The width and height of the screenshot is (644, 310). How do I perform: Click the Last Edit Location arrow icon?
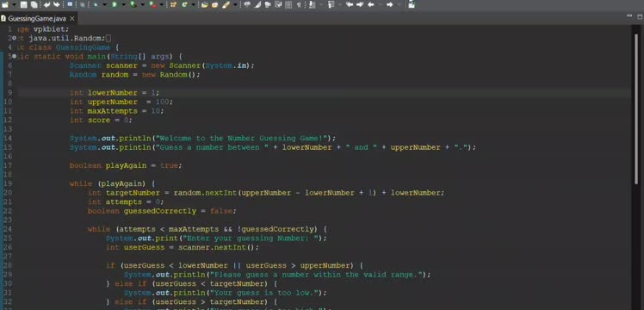349,4
